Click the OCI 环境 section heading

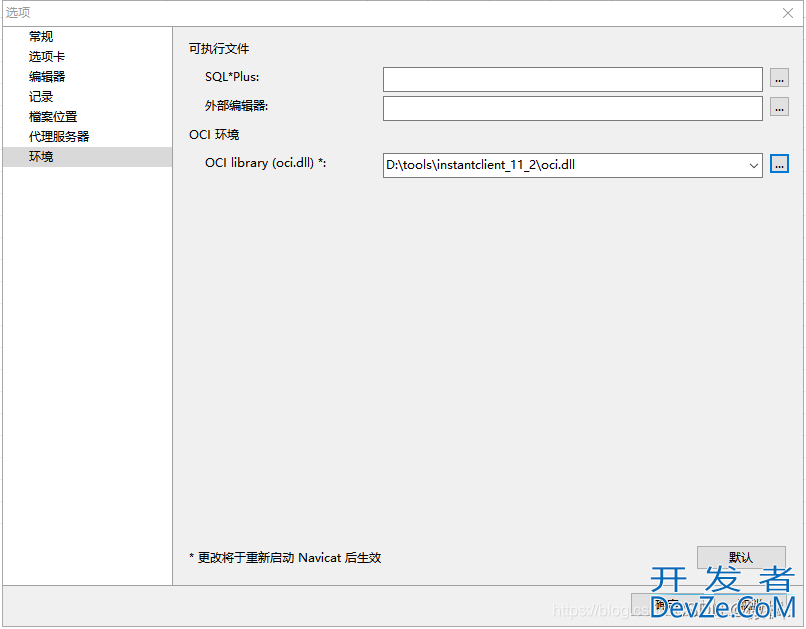pos(214,135)
